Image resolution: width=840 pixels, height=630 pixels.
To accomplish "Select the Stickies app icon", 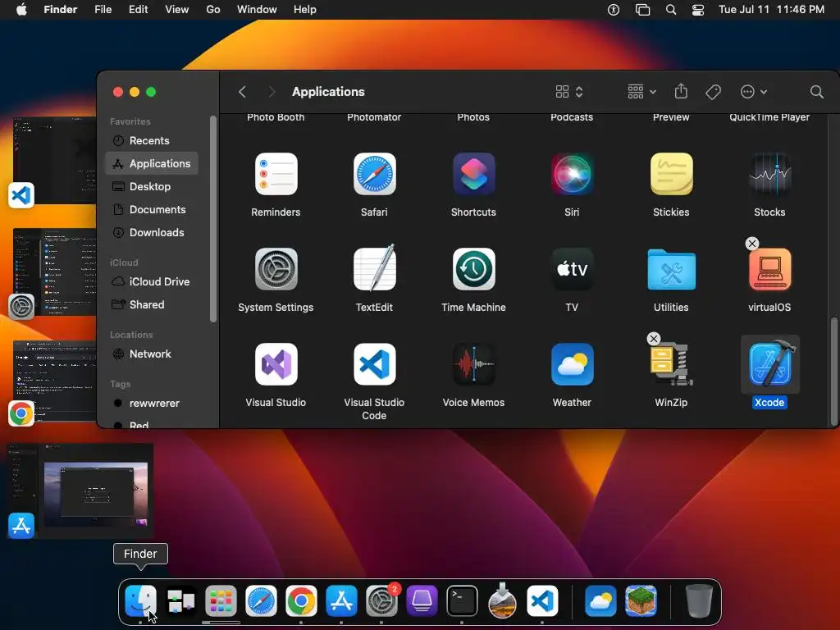I will point(671,174).
